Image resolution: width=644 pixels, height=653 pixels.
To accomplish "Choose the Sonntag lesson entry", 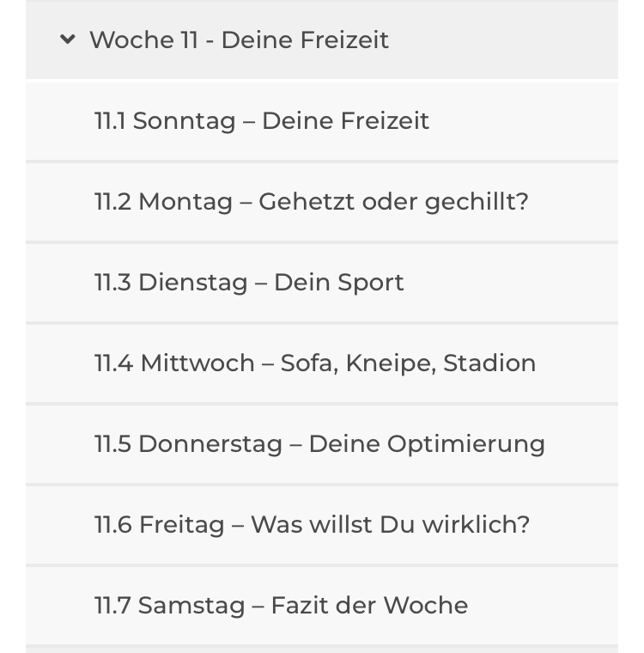I will tap(322, 121).
